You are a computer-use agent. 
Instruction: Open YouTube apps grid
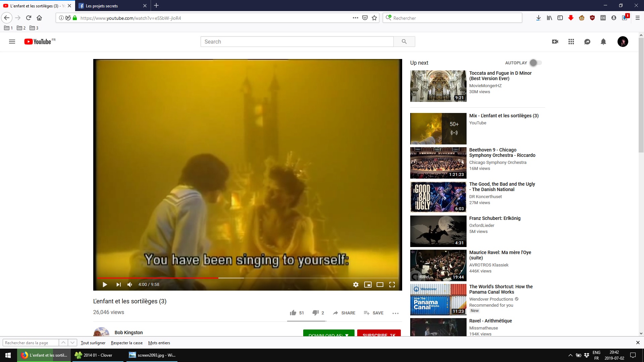pos(571,42)
